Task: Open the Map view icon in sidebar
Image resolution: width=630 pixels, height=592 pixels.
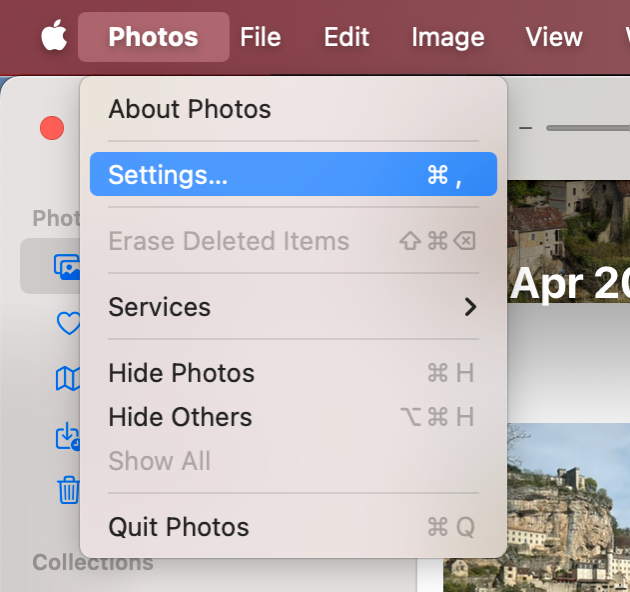Action: (x=68, y=379)
